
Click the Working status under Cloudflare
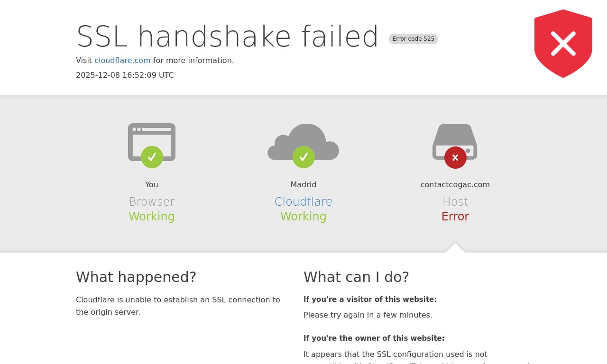pyautogui.click(x=303, y=217)
